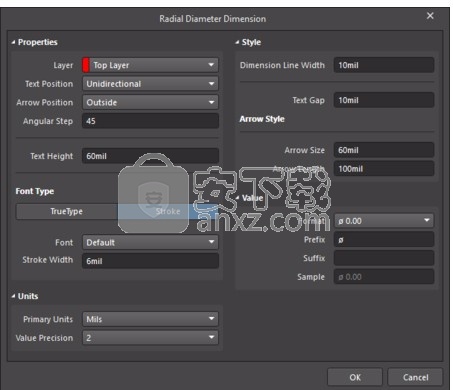453x390 pixels.
Task: Open the Primary Units dropdown
Action: (150, 319)
